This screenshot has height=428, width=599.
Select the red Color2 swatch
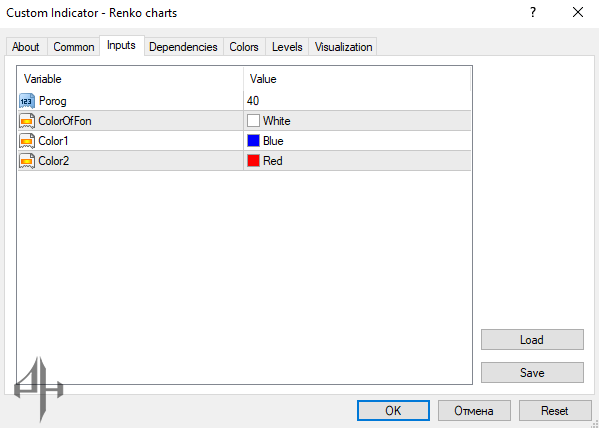tap(253, 161)
